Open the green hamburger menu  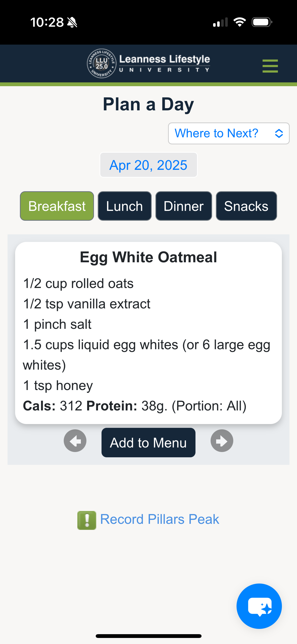click(270, 66)
